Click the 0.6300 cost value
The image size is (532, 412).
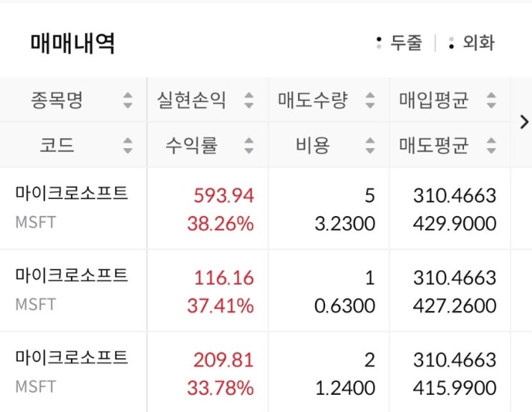pyautogui.click(x=345, y=306)
